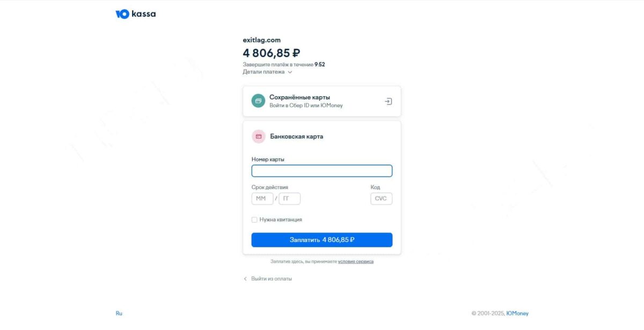Click the green saved cards icon

258,101
